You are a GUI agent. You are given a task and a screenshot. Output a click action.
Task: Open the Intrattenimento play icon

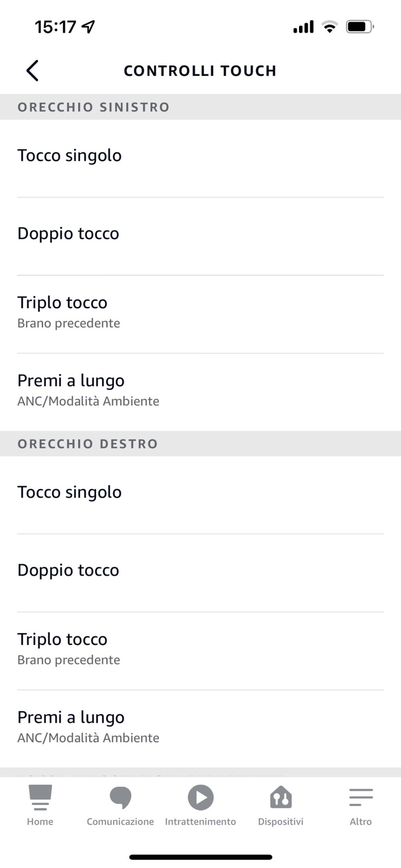tap(201, 797)
